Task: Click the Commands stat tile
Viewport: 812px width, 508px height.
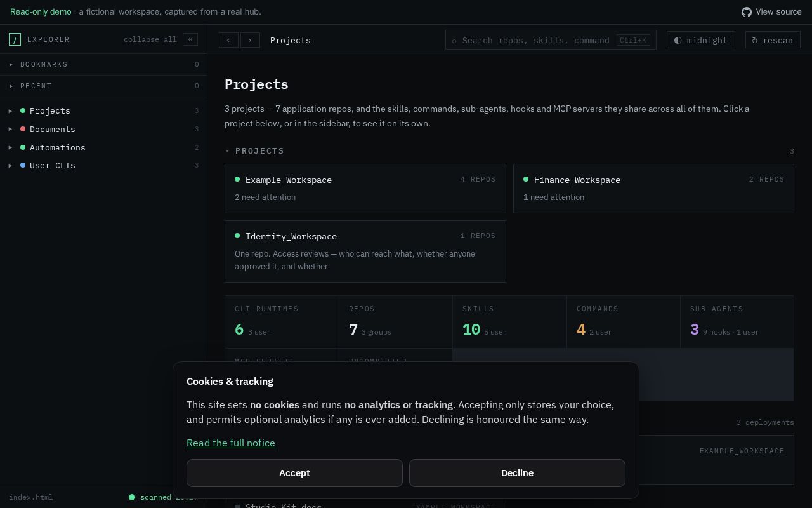Action: (x=624, y=322)
